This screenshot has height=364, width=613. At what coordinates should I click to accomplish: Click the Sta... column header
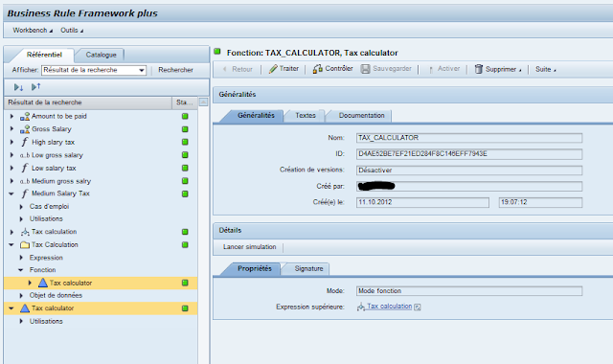tap(185, 102)
